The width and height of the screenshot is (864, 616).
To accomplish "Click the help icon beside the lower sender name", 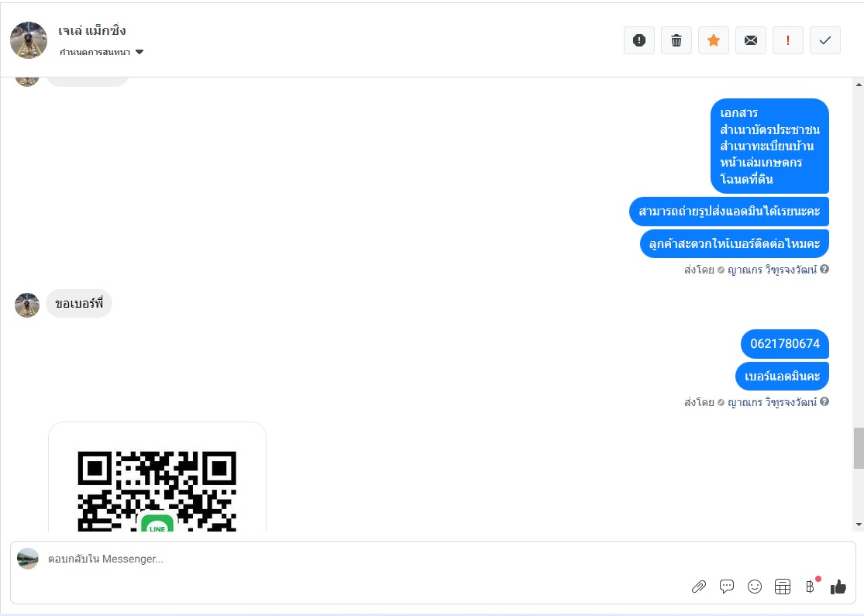I will [x=824, y=401].
